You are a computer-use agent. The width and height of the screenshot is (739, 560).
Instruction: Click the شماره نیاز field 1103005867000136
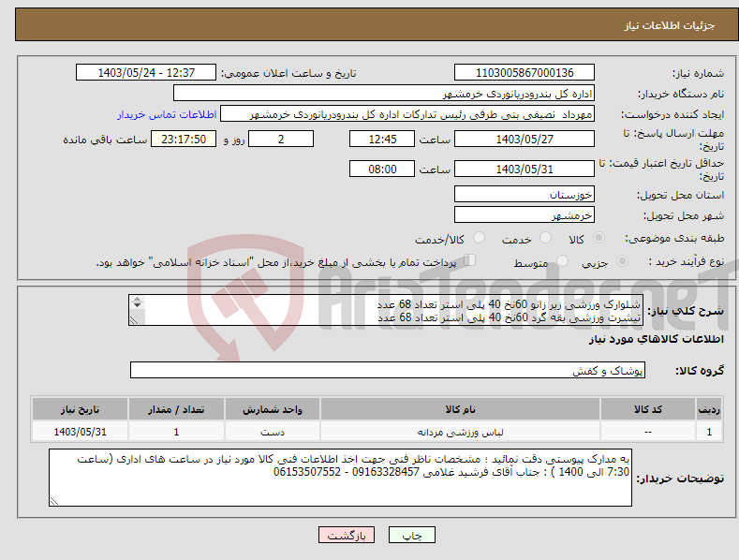(x=525, y=73)
